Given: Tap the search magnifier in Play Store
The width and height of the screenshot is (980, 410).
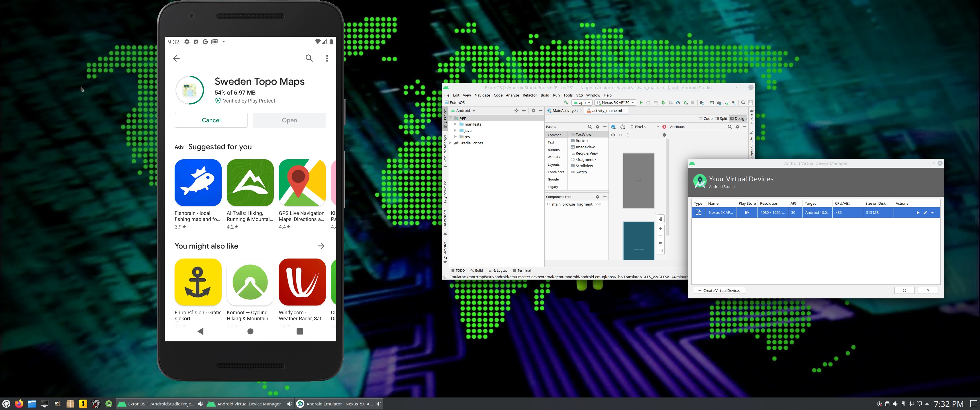Looking at the screenshot, I should [x=309, y=58].
